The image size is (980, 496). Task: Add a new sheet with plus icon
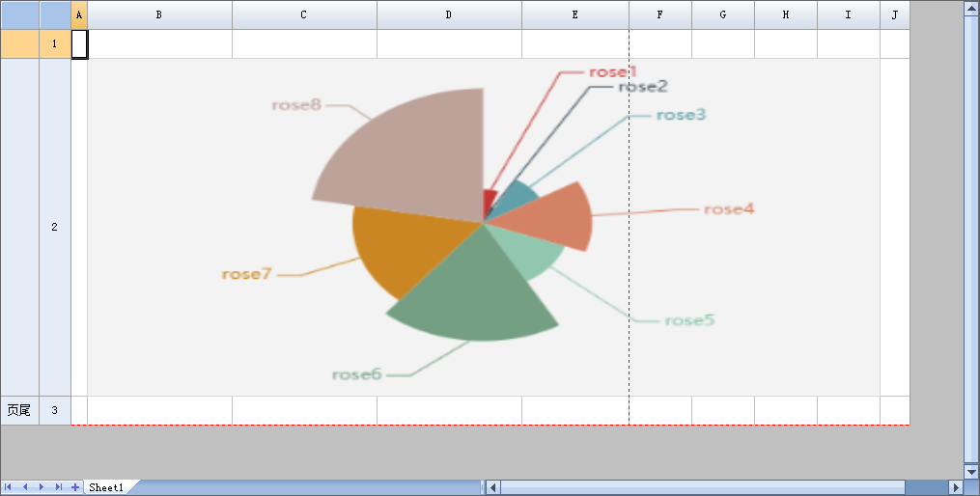click(x=75, y=487)
